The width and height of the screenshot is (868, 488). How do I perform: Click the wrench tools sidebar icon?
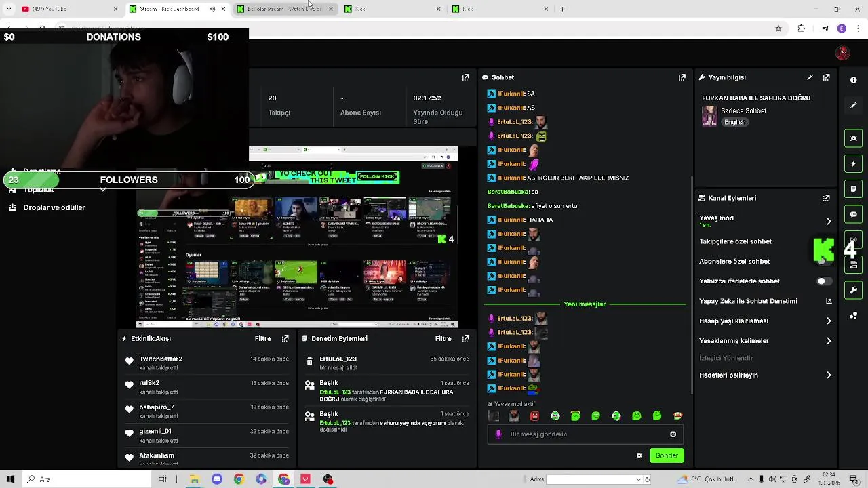(853, 290)
